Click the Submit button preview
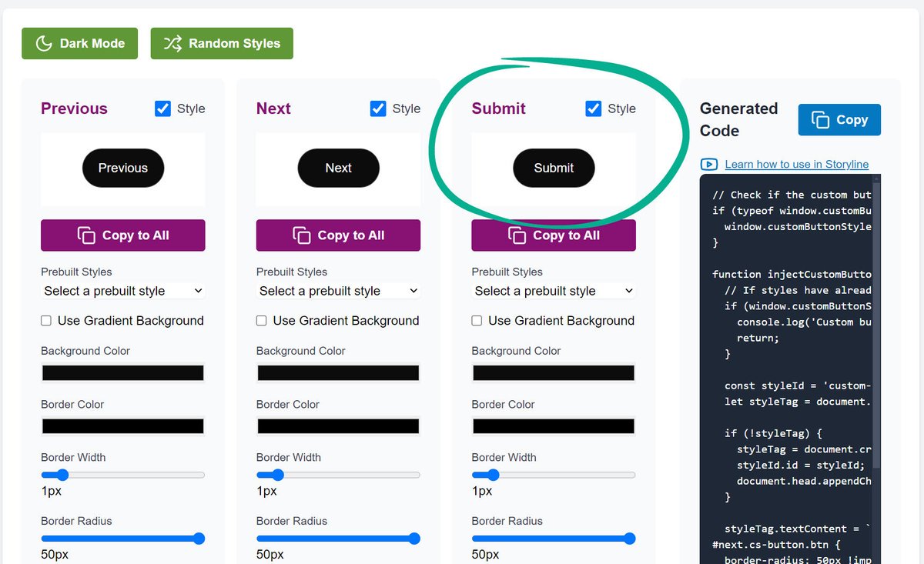 554,168
